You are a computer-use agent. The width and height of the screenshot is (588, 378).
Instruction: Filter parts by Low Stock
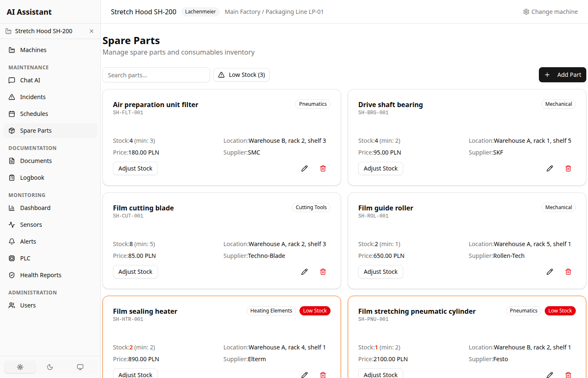[x=241, y=75]
